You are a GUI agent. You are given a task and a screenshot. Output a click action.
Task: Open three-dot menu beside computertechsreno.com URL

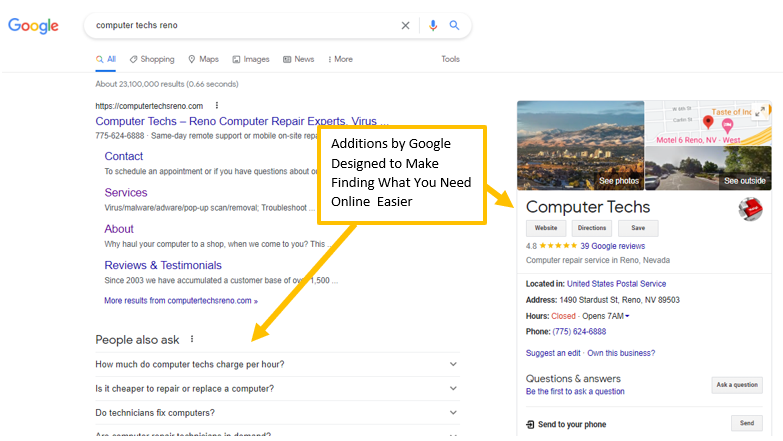click(x=217, y=105)
